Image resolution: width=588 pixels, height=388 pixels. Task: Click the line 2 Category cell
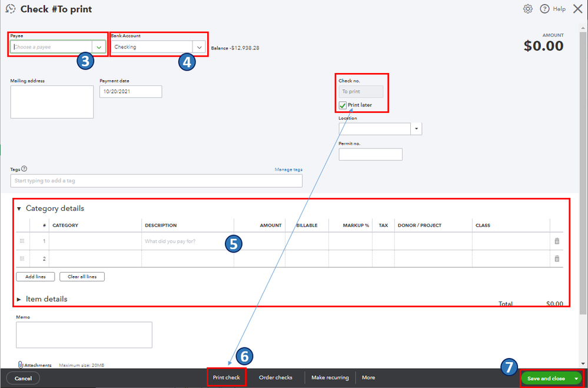(x=95, y=258)
